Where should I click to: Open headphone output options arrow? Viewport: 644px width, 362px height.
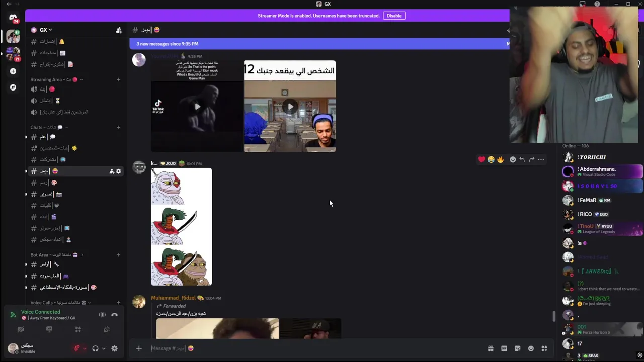click(104, 348)
